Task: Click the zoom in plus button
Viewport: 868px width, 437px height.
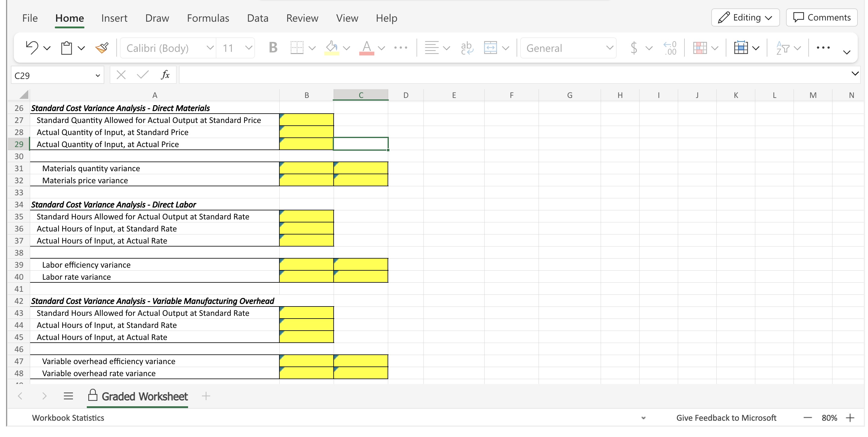Action: click(850, 418)
